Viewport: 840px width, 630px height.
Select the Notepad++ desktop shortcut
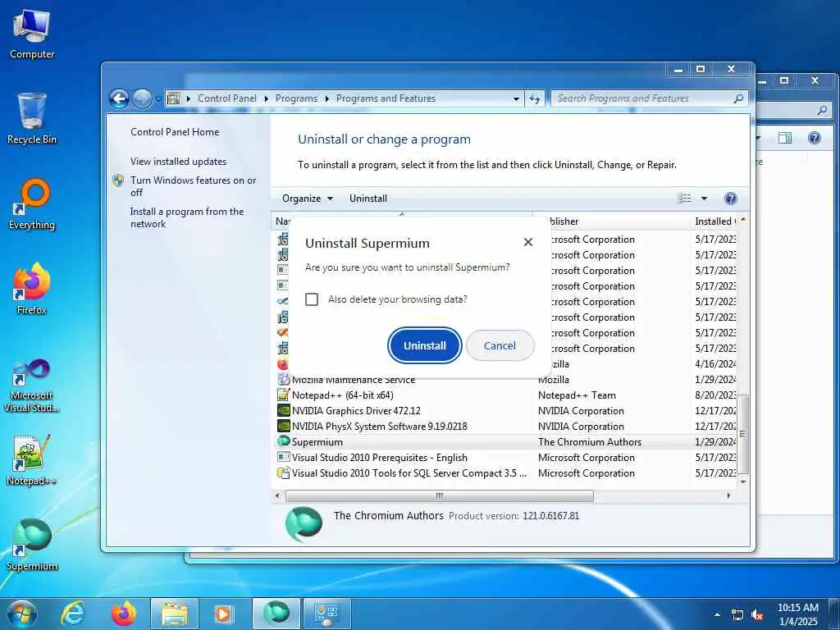point(32,459)
